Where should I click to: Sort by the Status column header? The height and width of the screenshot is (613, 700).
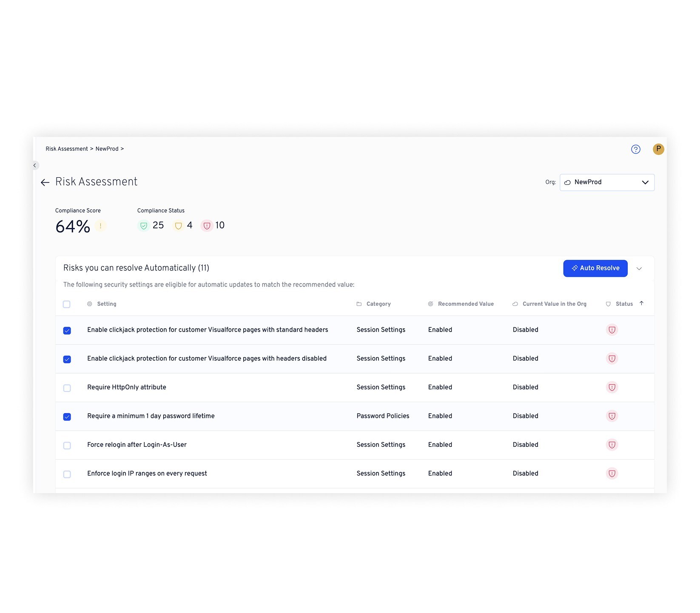624,304
